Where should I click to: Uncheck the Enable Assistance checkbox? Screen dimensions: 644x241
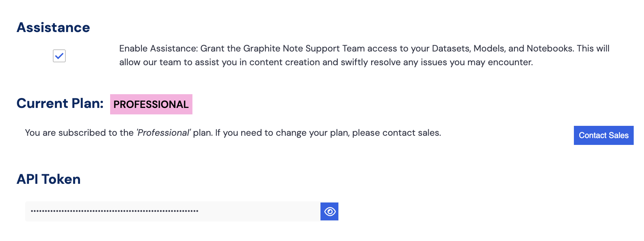tap(59, 56)
